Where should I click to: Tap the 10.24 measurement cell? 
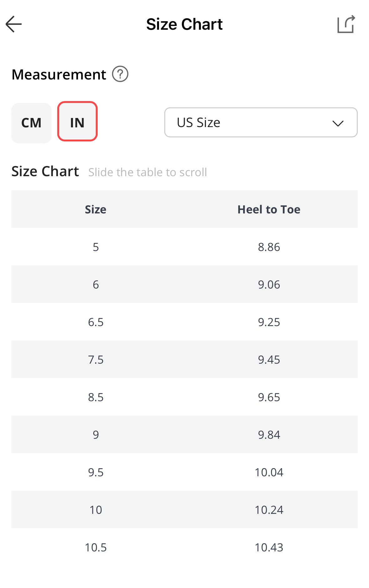[269, 510]
